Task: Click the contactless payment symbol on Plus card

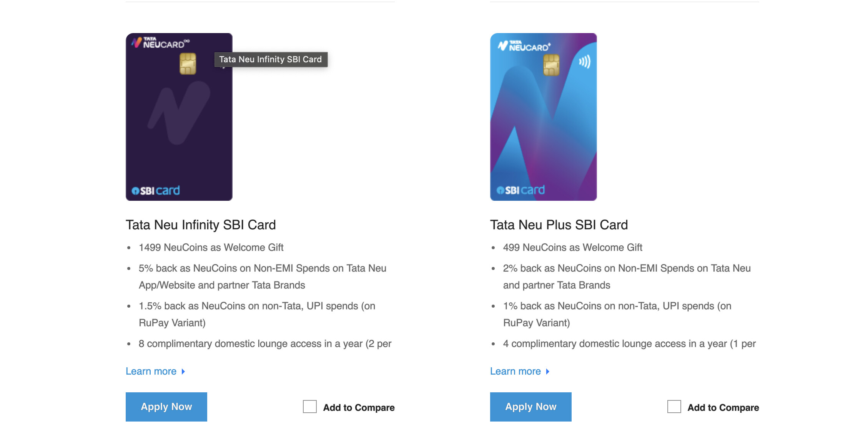Action: point(584,62)
